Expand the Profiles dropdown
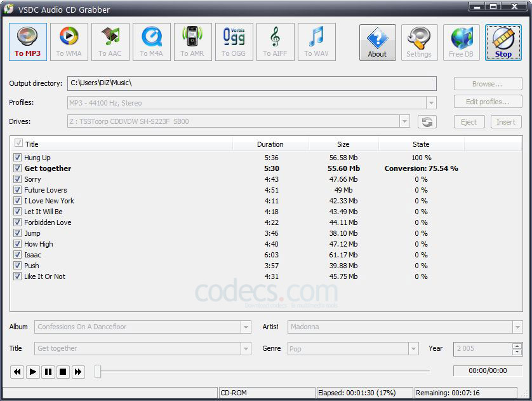Viewport: 532px width, 401px height. 431,102
